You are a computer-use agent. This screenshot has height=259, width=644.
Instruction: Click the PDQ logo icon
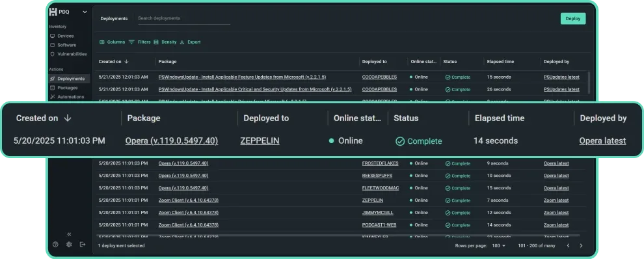[x=53, y=12]
